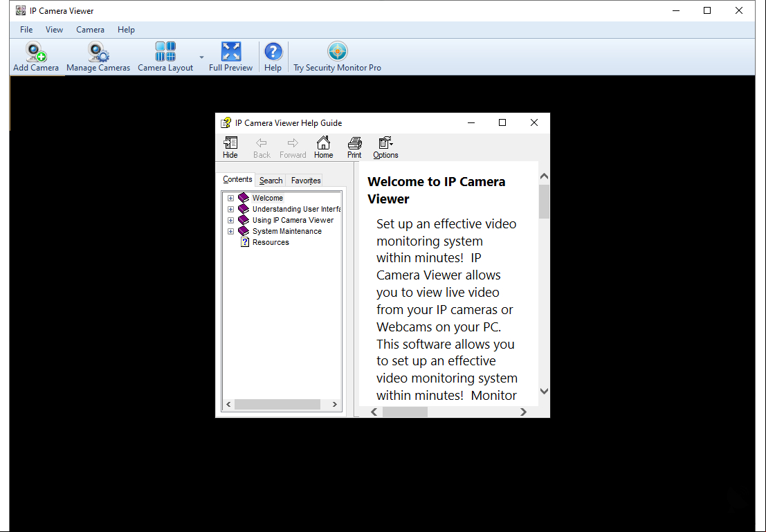The image size is (766, 532).
Task: Go to Home in Help Guide
Action: 323,147
